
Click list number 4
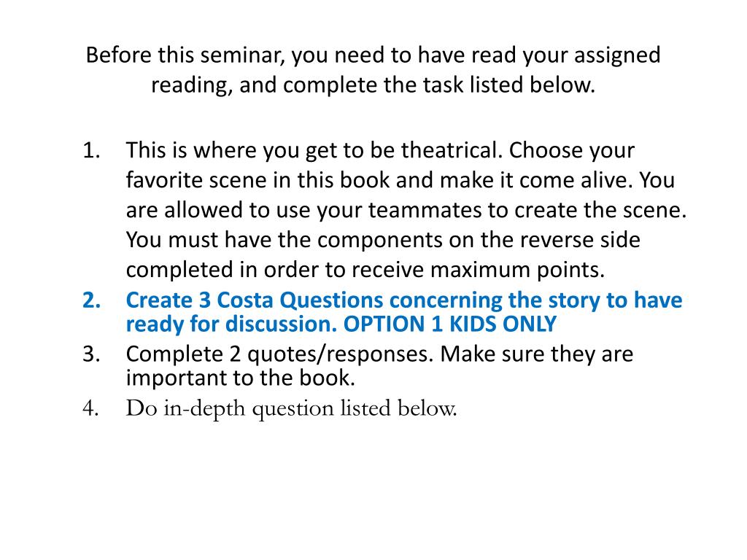90,408
